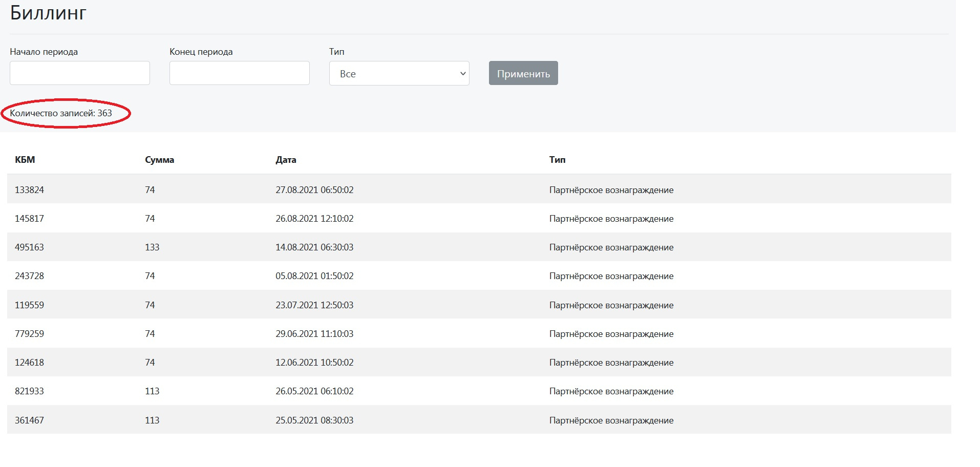Click the Конец периода input field

(x=239, y=73)
